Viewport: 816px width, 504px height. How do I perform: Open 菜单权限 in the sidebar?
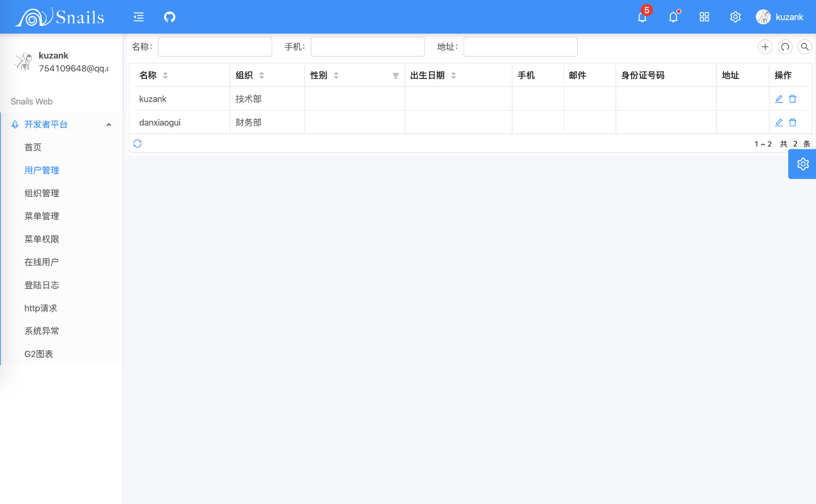(x=42, y=239)
